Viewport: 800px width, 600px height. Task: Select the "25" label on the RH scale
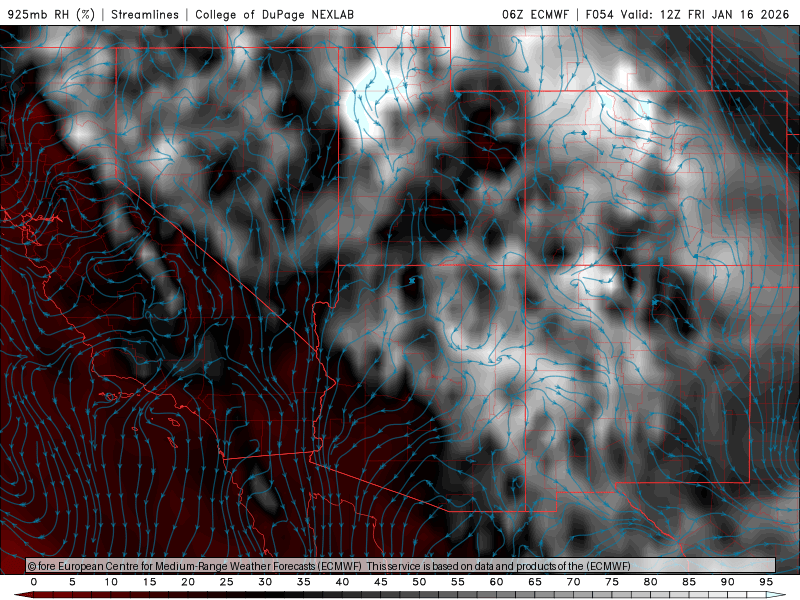227,582
